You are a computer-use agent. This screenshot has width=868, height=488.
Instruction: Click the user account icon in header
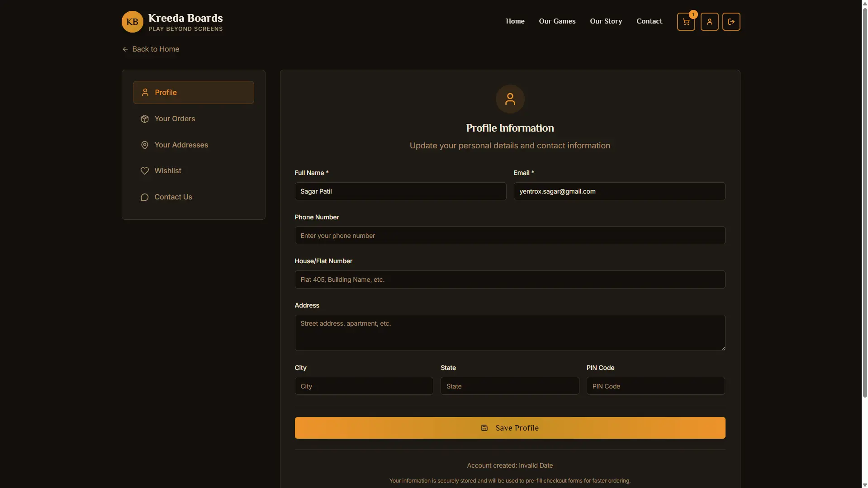point(709,21)
